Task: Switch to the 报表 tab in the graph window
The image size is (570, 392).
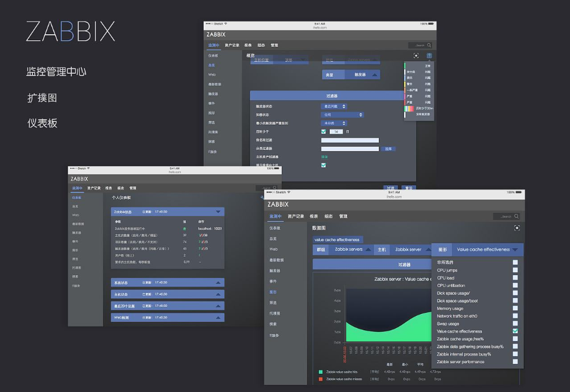Action: point(313,216)
